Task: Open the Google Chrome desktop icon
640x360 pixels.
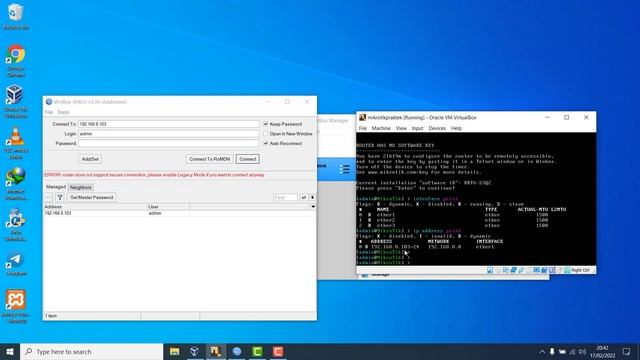Action: pos(16,60)
